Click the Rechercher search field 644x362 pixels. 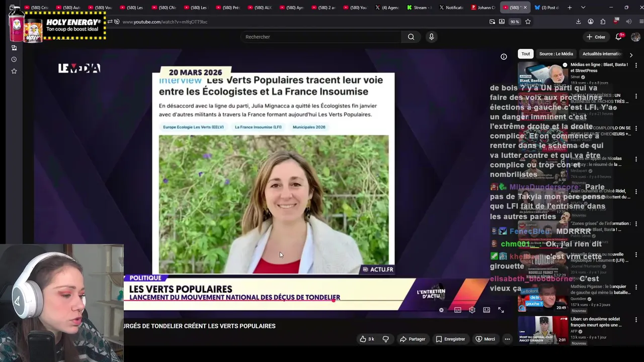(321, 37)
